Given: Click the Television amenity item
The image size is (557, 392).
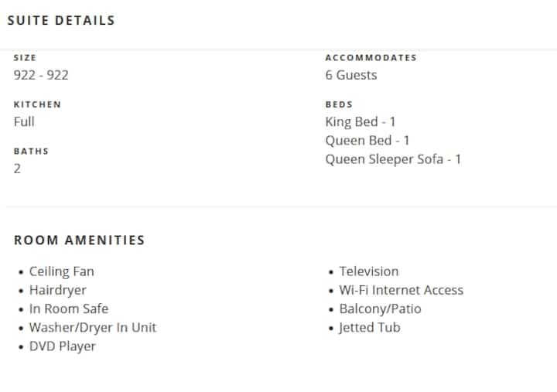Looking at the screenshot, I should [x=369, y=271].
